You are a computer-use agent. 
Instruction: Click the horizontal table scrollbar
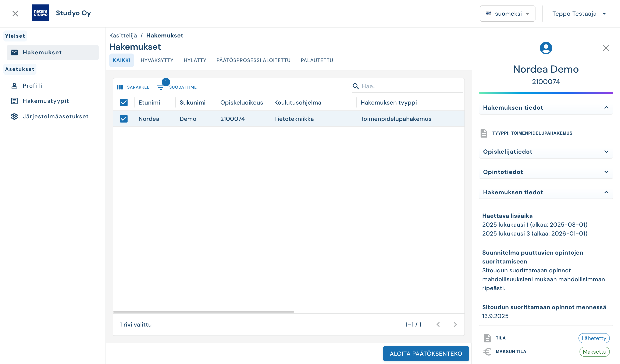click(x=203, y=312)
